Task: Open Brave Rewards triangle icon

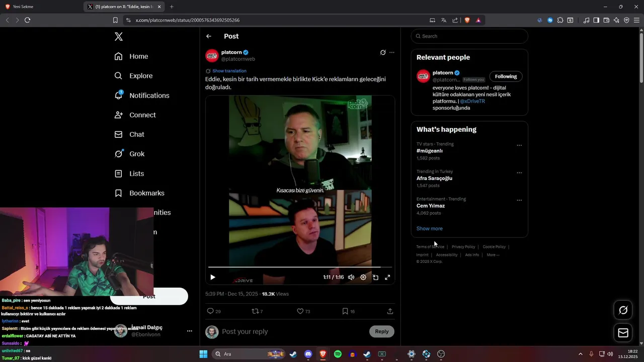Action: click(x=478, y=20)
